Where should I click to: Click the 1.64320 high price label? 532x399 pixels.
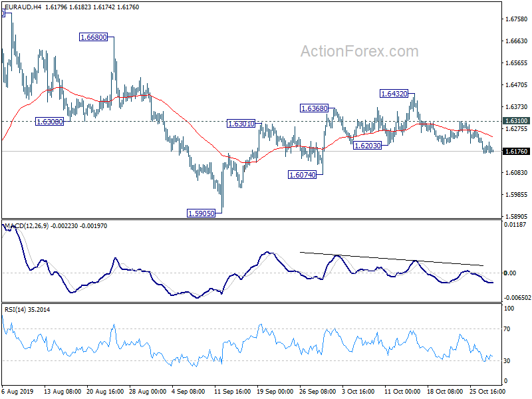[x=394, y=94]
